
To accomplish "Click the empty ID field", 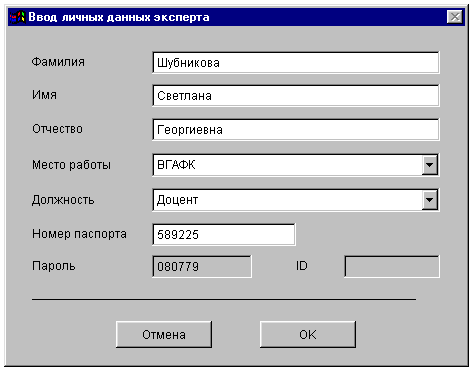I will (x=392, y=267).
